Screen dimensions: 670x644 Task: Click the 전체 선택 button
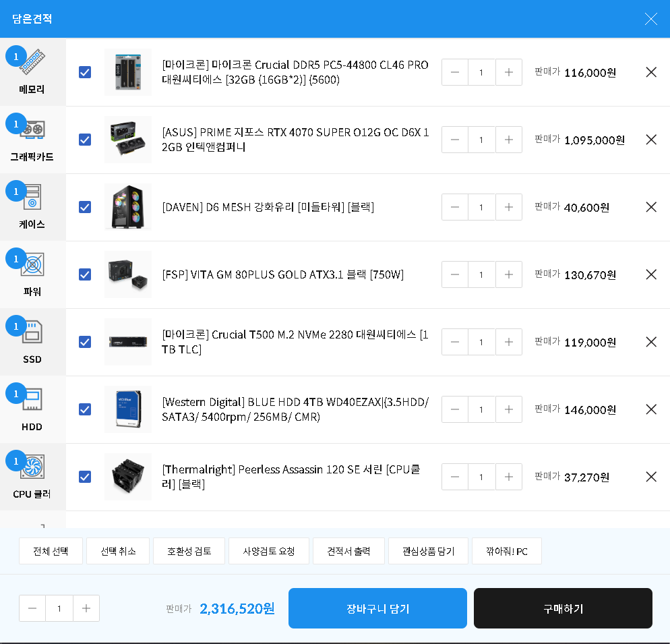tap(51, 551)
